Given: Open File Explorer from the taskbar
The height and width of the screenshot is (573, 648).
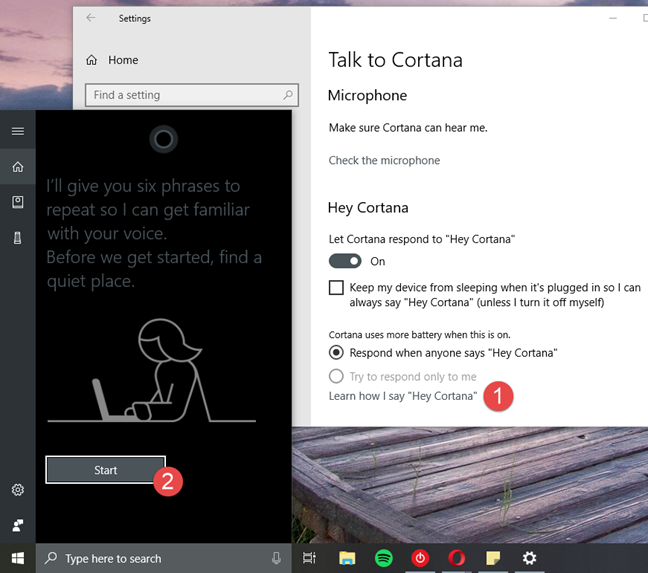Looking at the screenshot, I should pyautogui.click(x=347, y=558).
